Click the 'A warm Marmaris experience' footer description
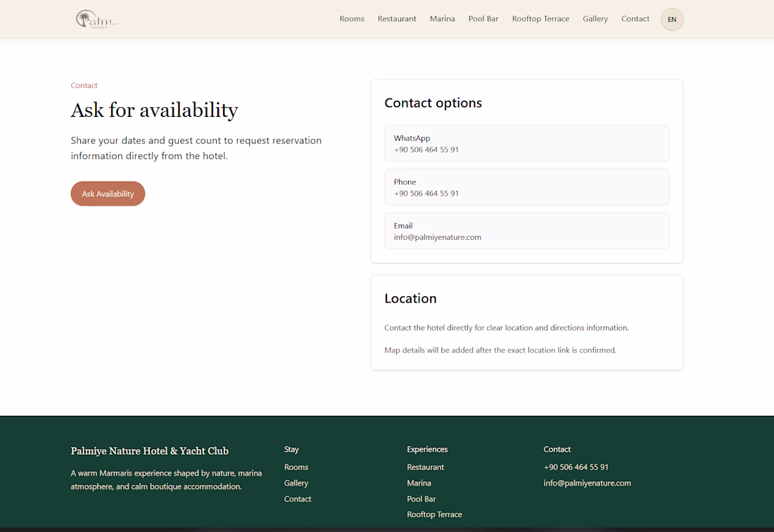 click(166, 480)
